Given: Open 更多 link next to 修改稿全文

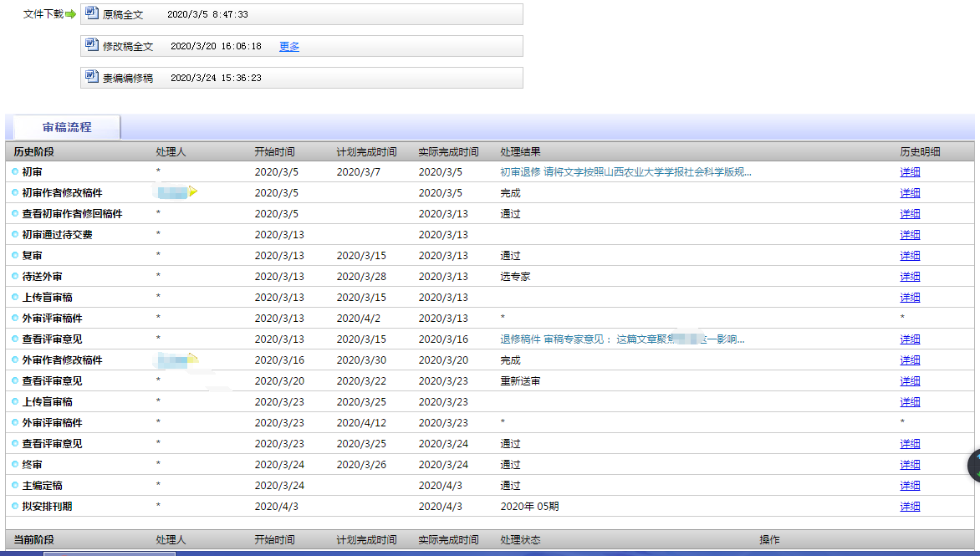Looking at the screenshot, I should pyautogui.click(x=289, y=47).
